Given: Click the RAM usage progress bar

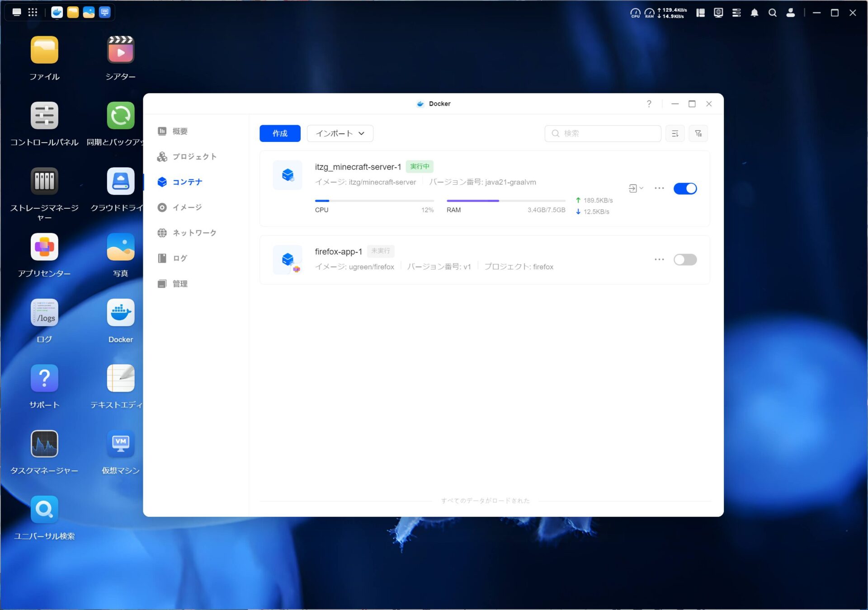Looking at the screenshot, I should [x=505, y=201].
